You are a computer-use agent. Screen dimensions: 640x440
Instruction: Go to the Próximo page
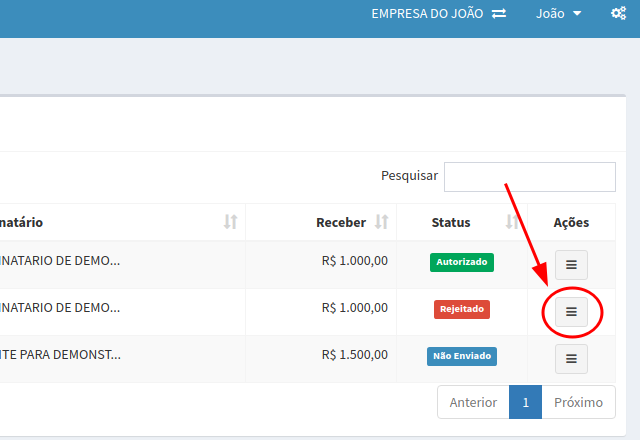click(578, 402)
